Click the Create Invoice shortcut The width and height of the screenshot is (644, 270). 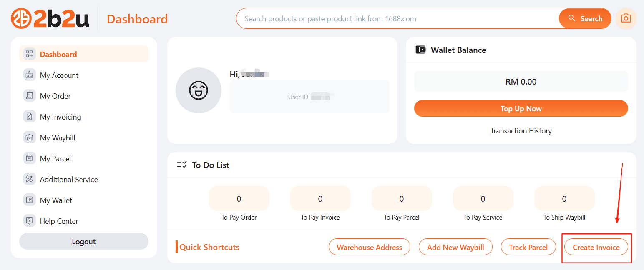tap(596, 247)
